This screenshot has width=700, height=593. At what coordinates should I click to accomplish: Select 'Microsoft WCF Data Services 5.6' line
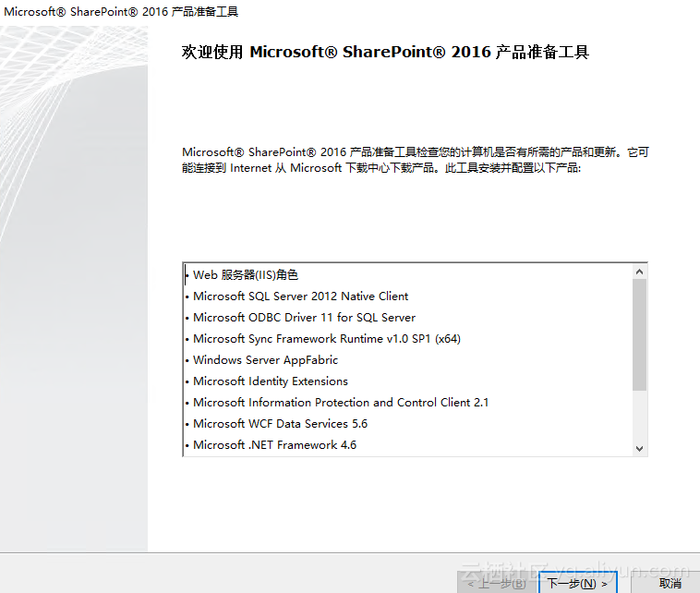coord(280,423)
